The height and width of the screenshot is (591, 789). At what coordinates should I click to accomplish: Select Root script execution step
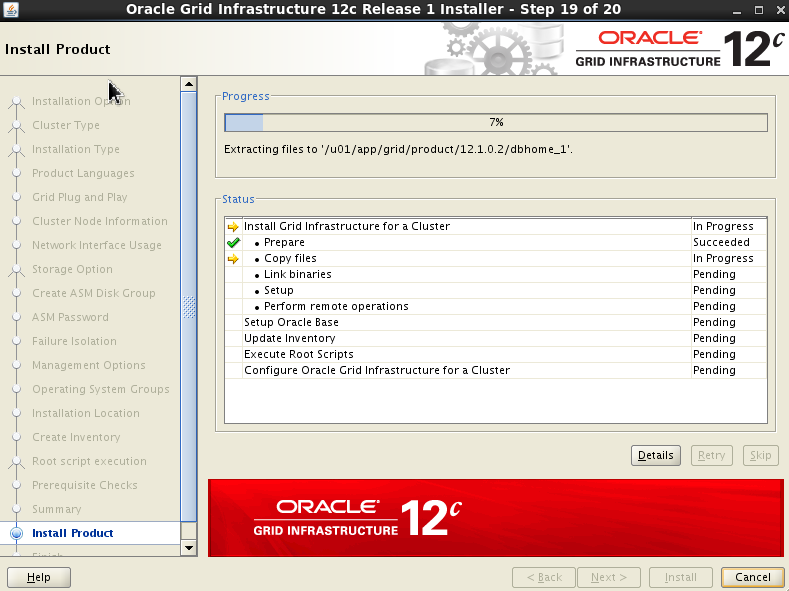(89, 461)
